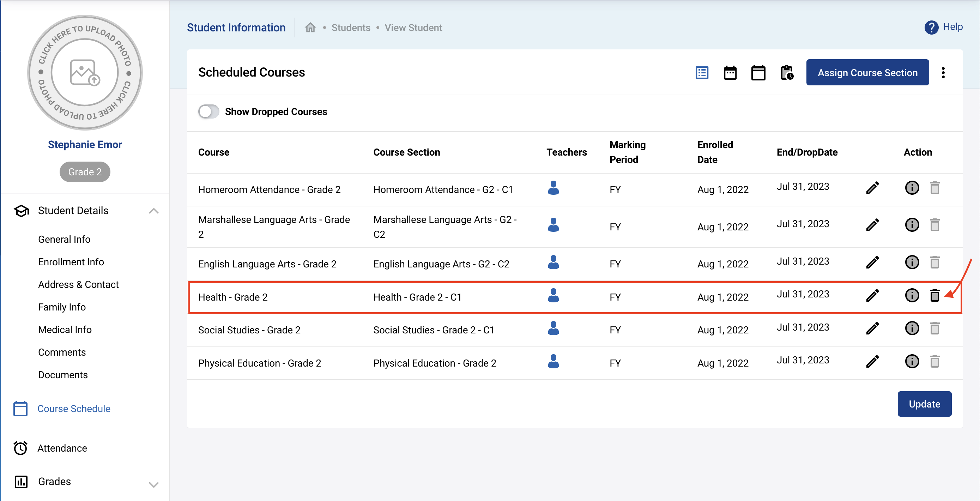
Task: Open the three-dot more options menu
Action: [x=943, y=72]
